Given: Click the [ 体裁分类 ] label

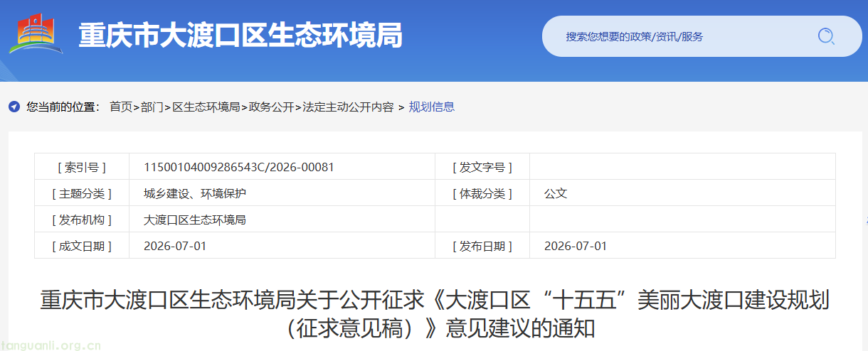Looking at the screenshot, I should pos(482,193).
